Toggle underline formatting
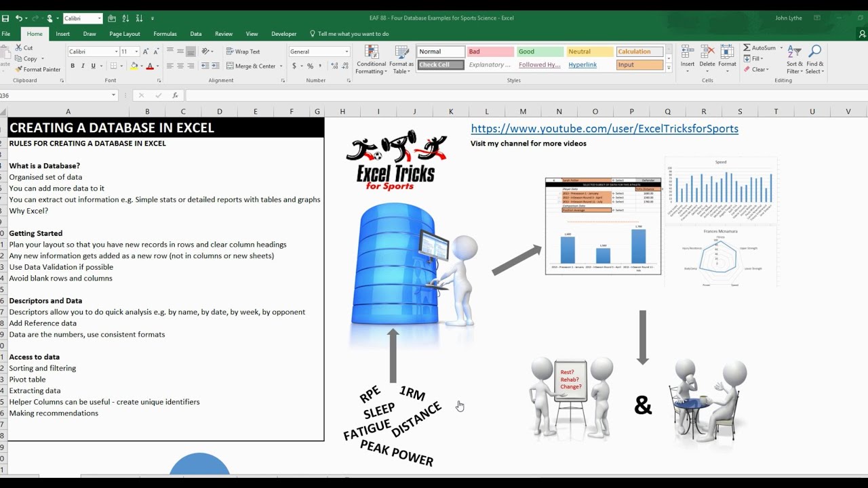This screenshot has width=868, height=488. 93,66
